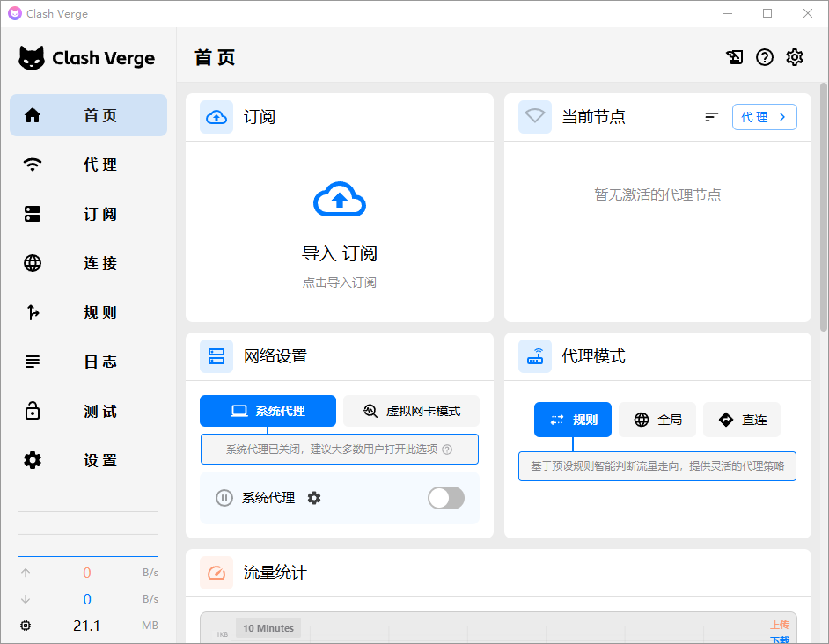Open 代理 button with chevron arrow
This screenshot has height=644, width=829.
click(x=764, y=117)
